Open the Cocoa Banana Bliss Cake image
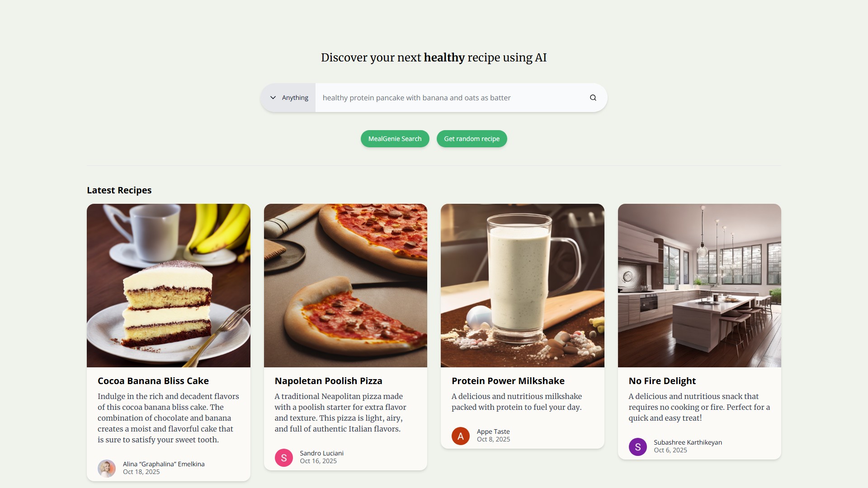The image size is (868, 488). [x=168, y=285]
